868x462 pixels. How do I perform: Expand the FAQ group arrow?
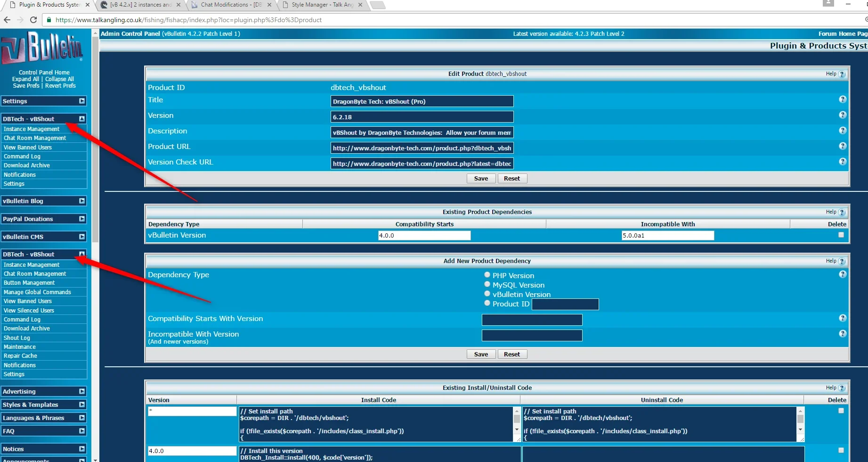[x=82, y=431]
